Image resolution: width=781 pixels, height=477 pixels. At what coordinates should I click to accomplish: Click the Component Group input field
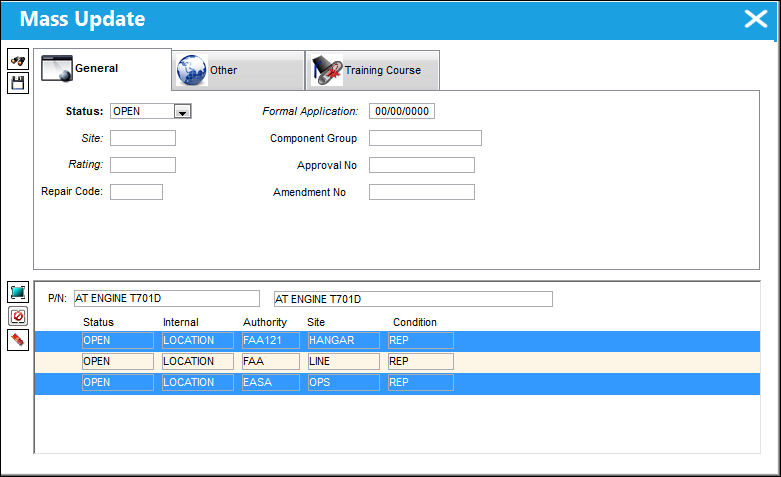pyautogui.click(x=425, y=138)
